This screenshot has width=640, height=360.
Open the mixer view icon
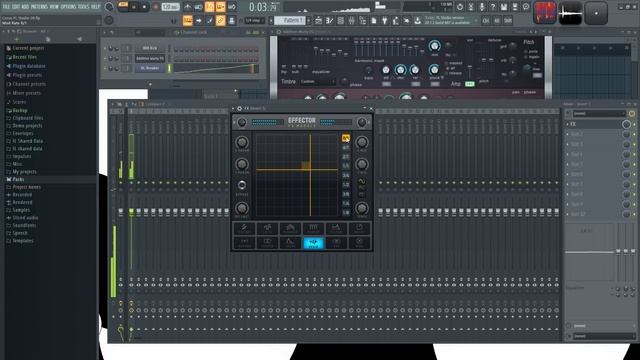351,20
